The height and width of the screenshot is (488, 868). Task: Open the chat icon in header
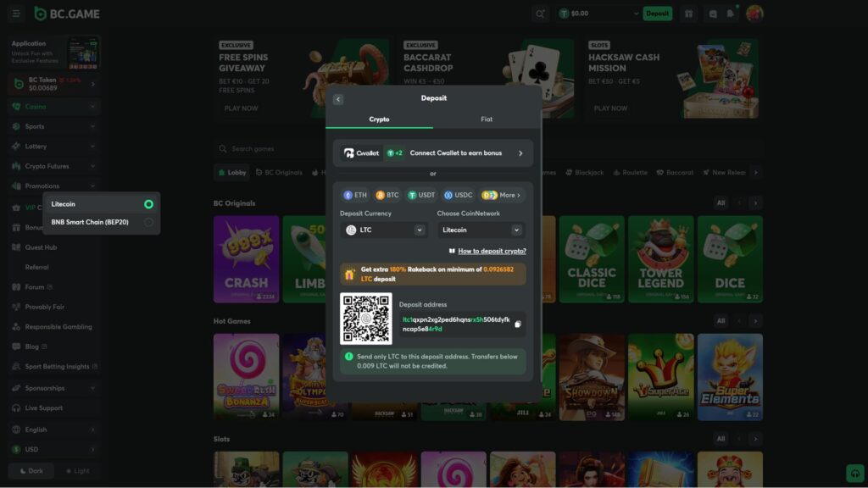[713, 14]
